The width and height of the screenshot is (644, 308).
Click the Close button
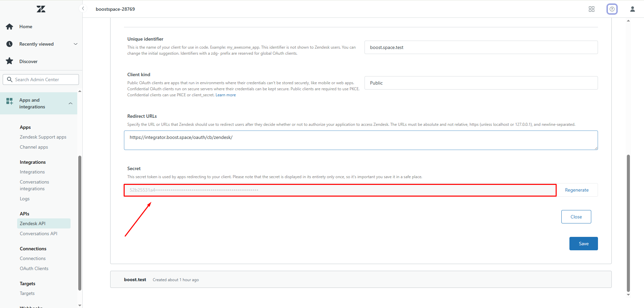pyautogui.click(x=576, y=217)
